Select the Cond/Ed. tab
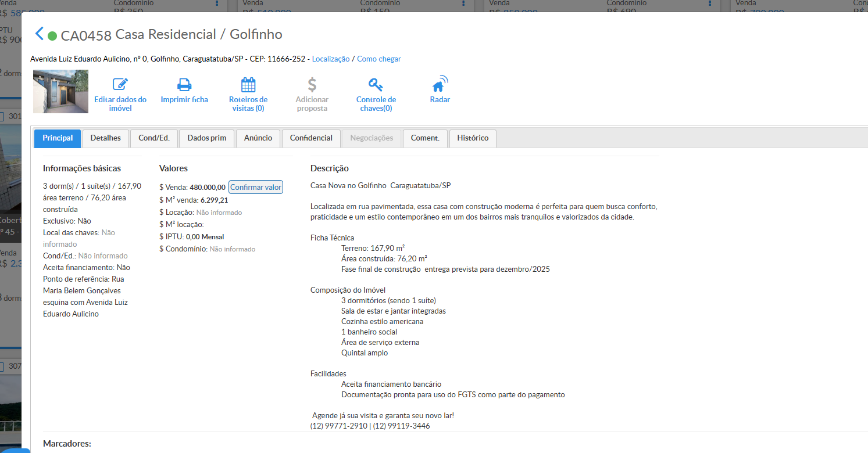 point(154,138)
